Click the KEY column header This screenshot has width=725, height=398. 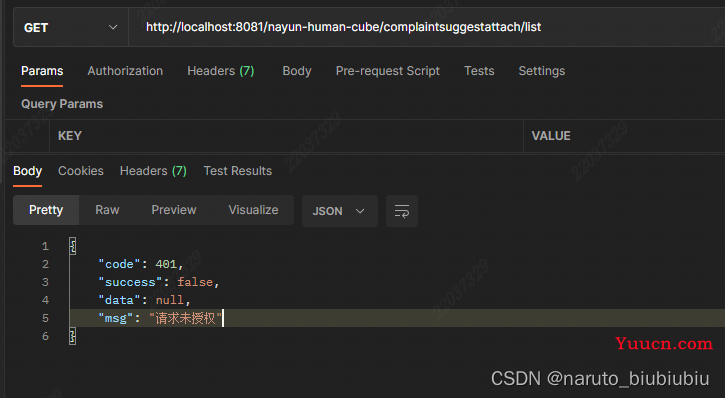(70, 136)
